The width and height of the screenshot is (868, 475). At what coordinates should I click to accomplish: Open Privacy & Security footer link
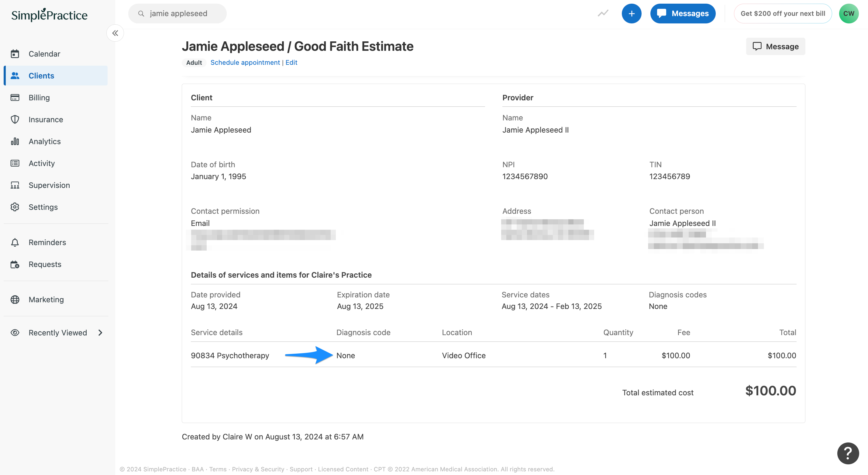(x=258, y=469)
